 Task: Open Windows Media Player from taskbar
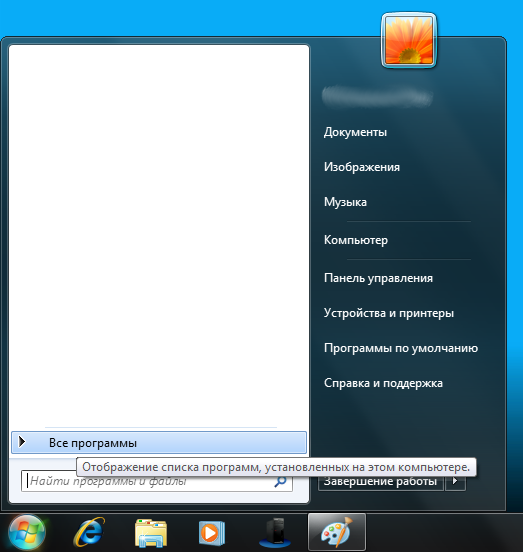click(212, 532)
